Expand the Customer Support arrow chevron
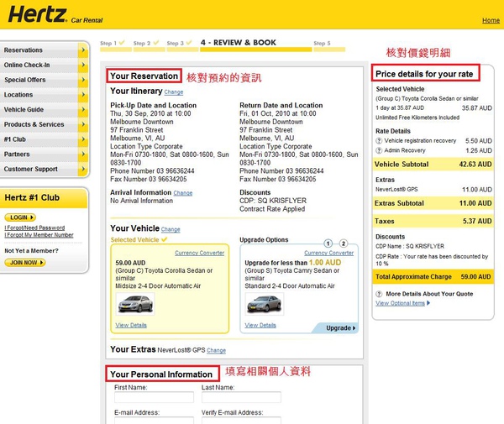This screenshot has width=504, height=424. [x=83, y=169]
